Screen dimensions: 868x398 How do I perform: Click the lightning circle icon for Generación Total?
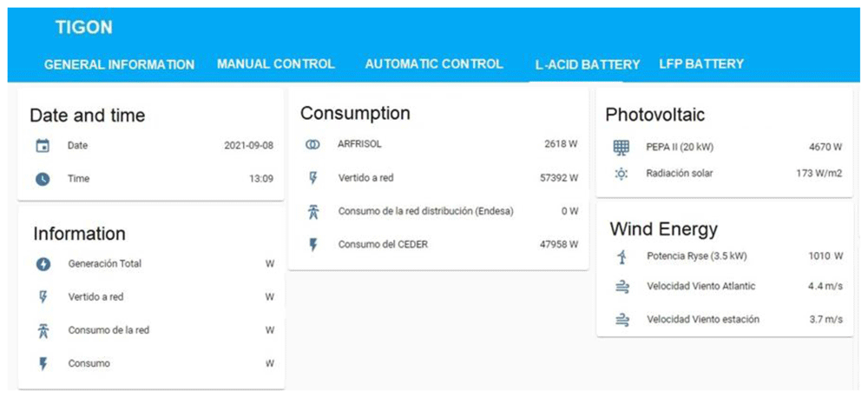click(x=43, y=264)
